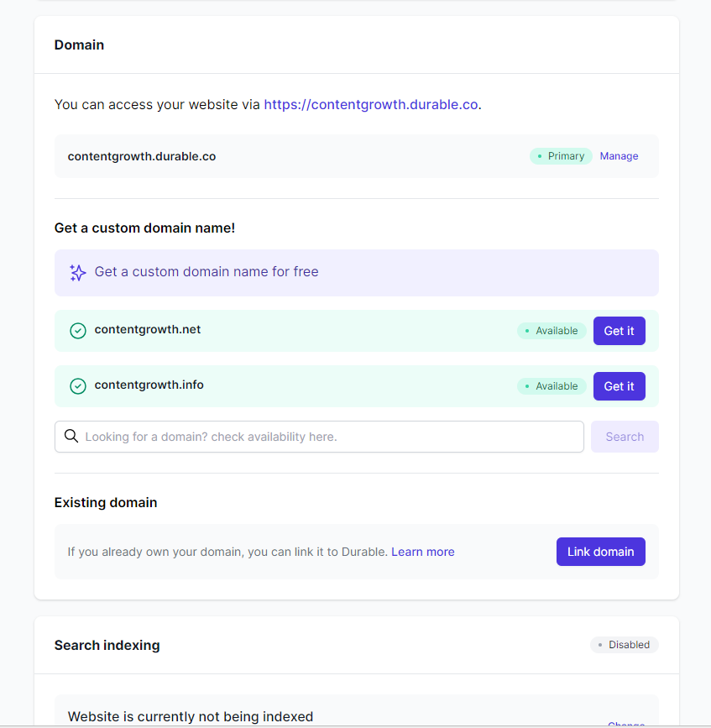Click the contentgrowth.net domain name text
Image resolution: width=711 pixels, height=728 pixels.
(x=148, y=329)
